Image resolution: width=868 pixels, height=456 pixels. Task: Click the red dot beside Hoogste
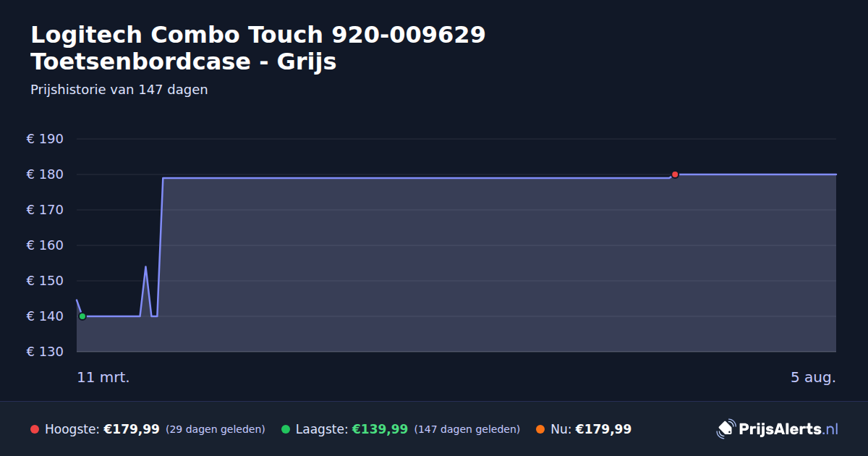[35, 429]
